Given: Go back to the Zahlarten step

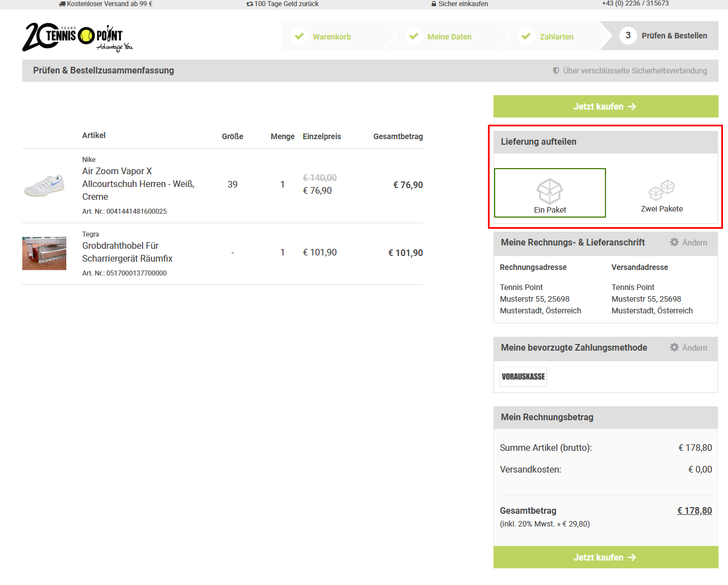Looking at the screenshot, I should click(x=556, y=37).
